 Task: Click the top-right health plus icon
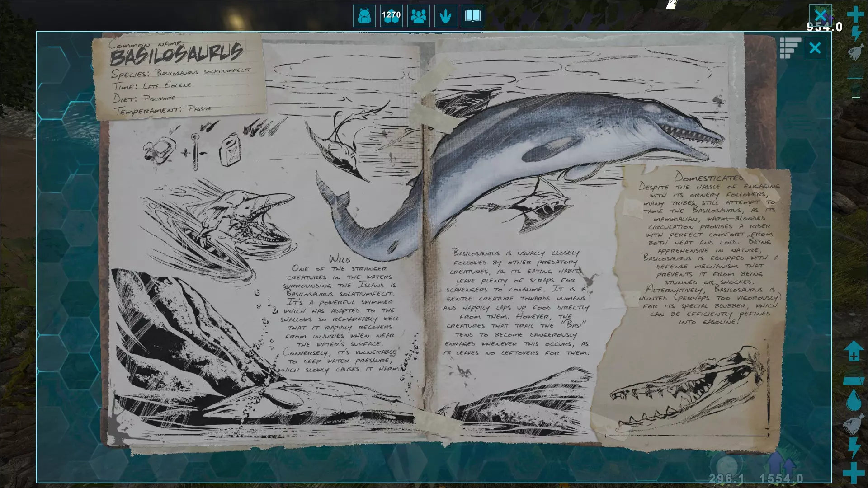855,14
